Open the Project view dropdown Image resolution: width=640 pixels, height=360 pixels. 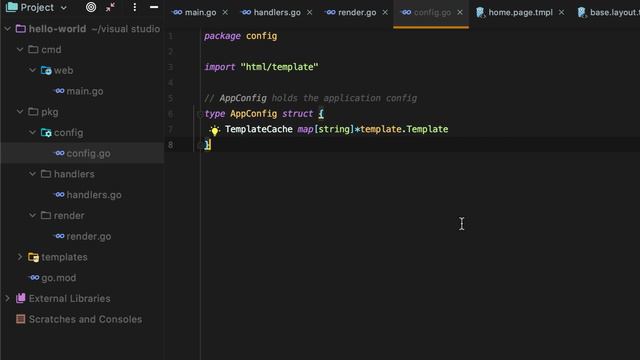click(x=64, y=8)
